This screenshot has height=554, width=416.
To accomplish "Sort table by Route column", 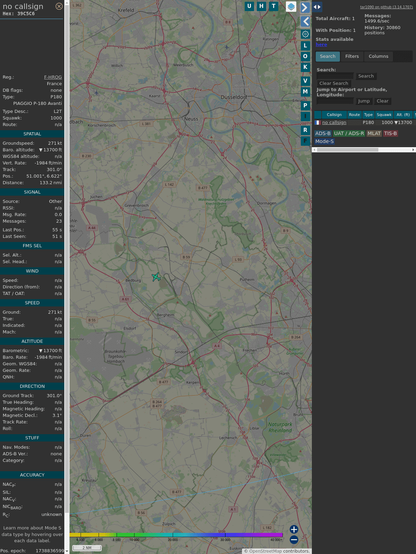I will click(x=354, y=115).
